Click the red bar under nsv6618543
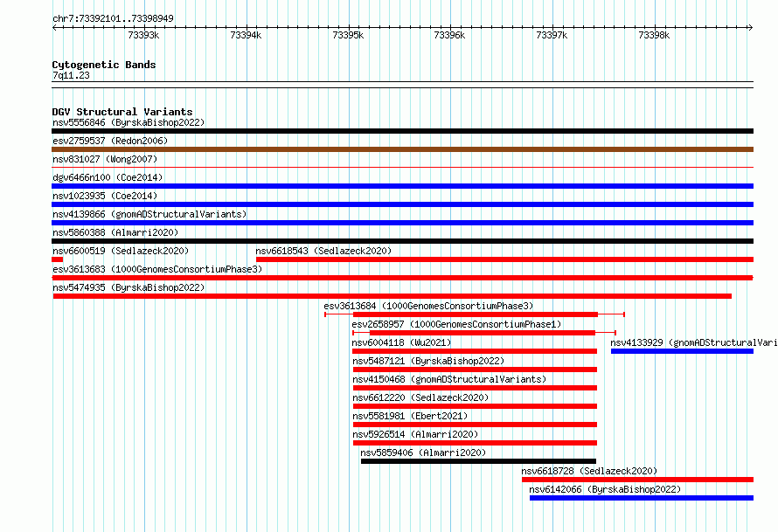778x532 pixels. coord(504,259)
